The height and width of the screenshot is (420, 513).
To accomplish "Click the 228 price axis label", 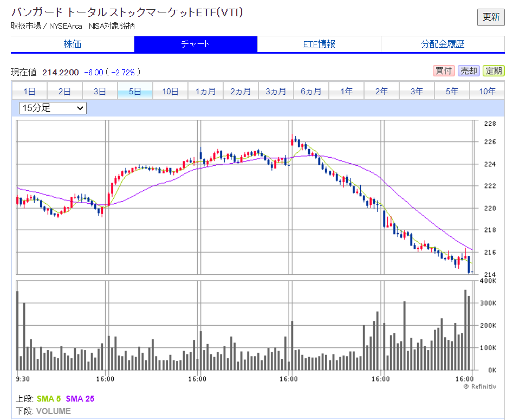I will coord(490,124).
